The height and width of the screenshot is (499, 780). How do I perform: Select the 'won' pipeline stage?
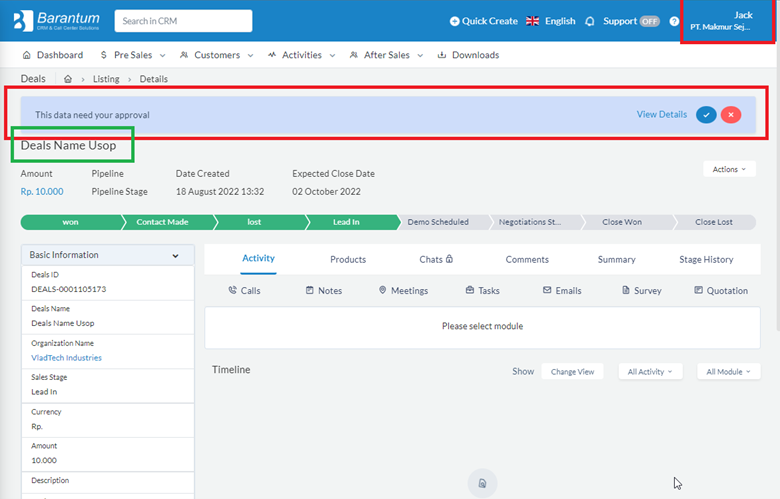(70, 222)
